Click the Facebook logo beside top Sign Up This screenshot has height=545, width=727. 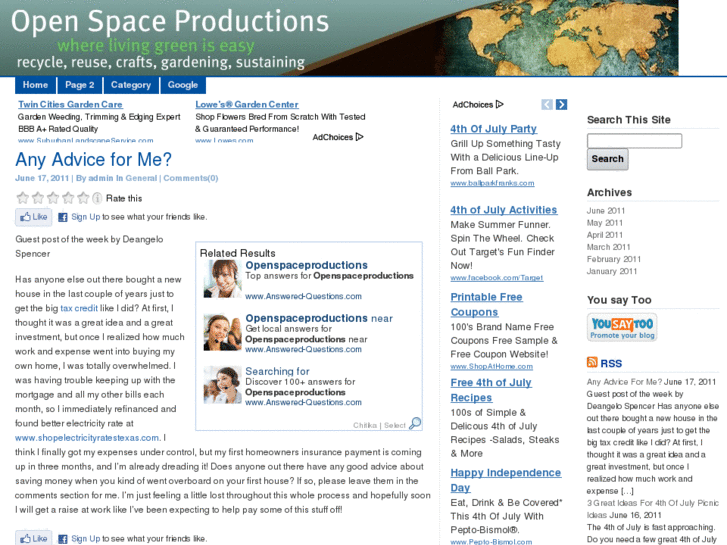[x=62, y=217]
